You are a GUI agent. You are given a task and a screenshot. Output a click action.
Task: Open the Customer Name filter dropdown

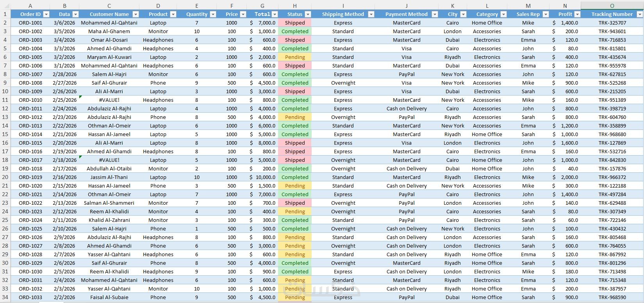click(136, 14)
